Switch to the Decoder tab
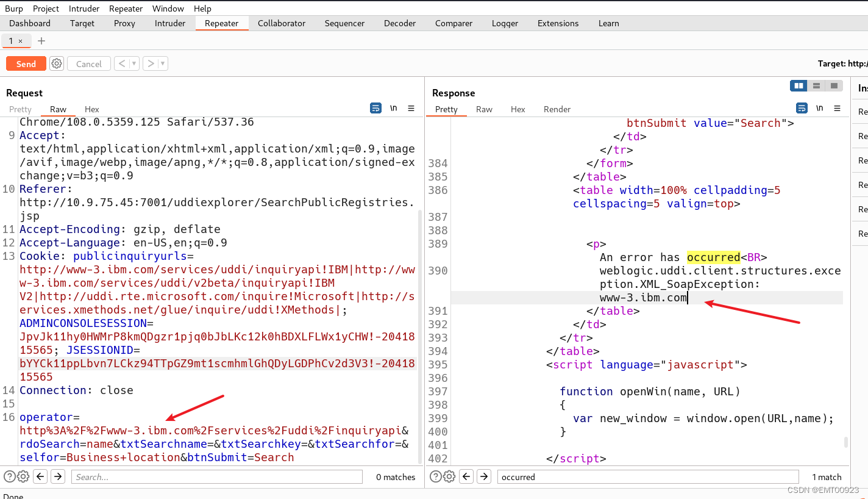The image size is (868, 499). click(400, 23)
